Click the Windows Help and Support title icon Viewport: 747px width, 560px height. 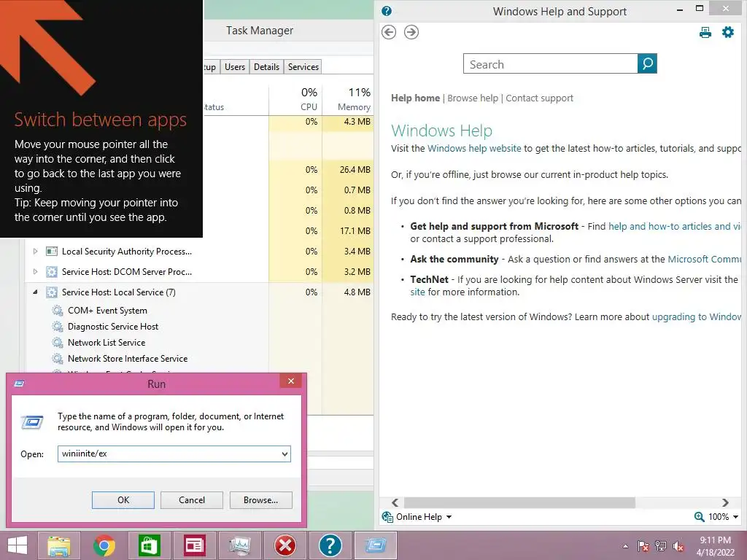tap(387, 11)
